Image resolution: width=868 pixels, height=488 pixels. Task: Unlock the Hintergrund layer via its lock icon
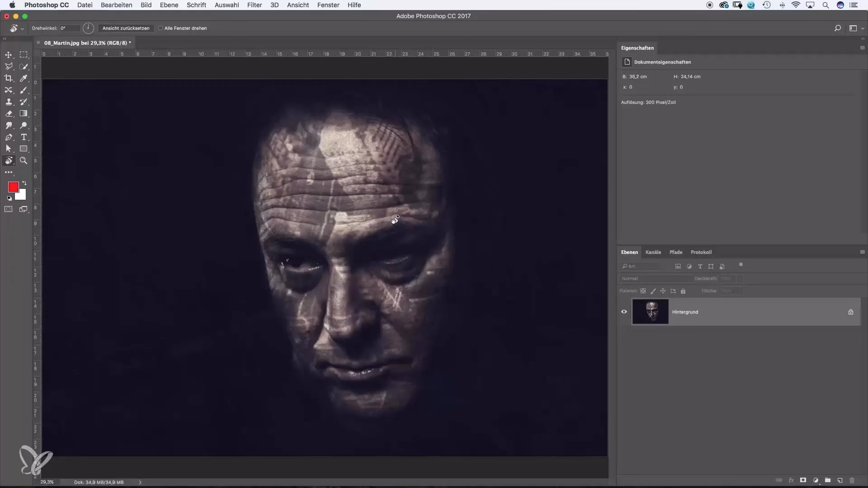(x=851, y=312)
